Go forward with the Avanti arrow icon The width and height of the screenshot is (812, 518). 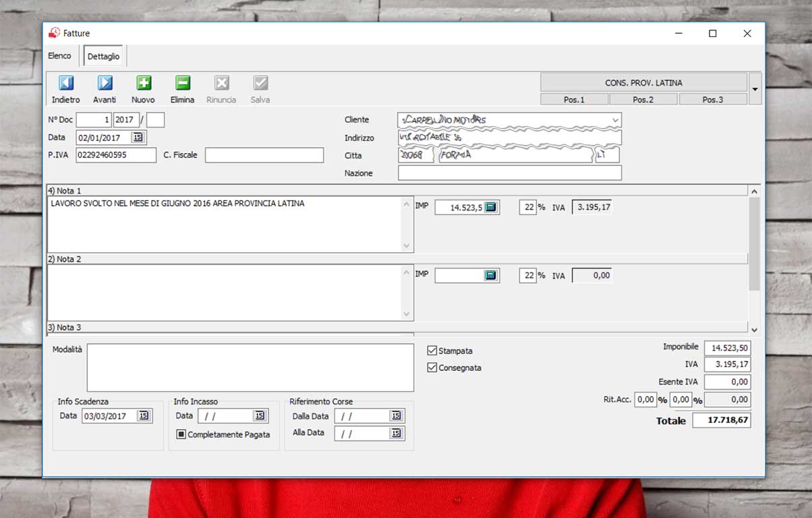[x=105, y=83]
